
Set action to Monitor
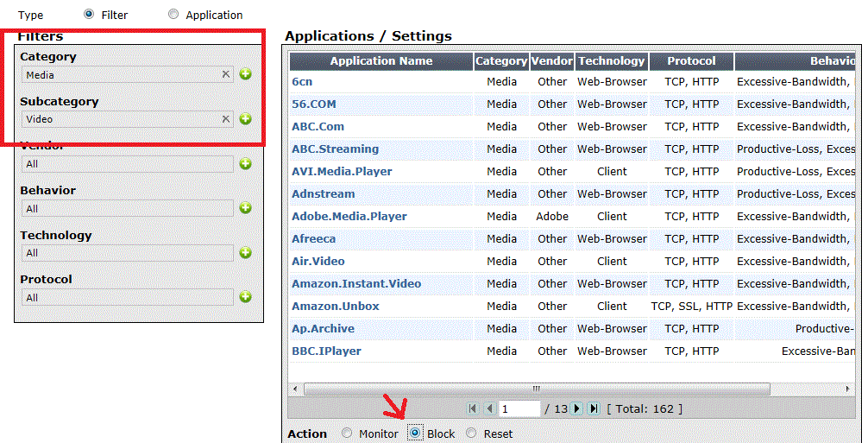click(347, 434)
